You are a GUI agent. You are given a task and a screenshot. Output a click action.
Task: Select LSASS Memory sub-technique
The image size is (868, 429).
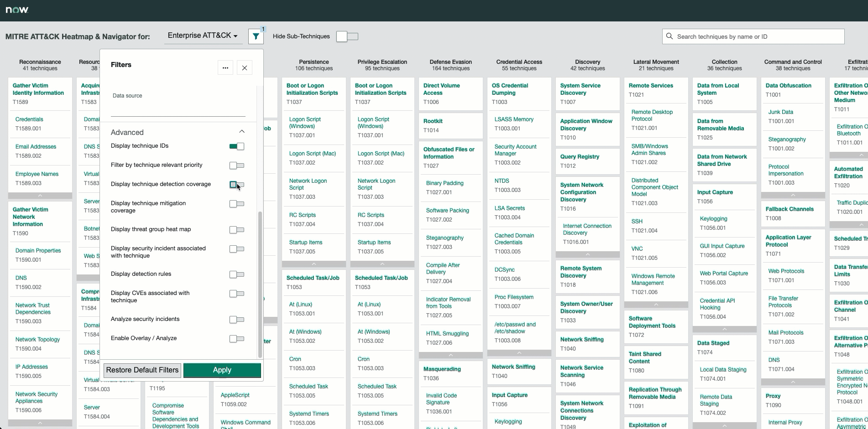(x=514, y=119)
